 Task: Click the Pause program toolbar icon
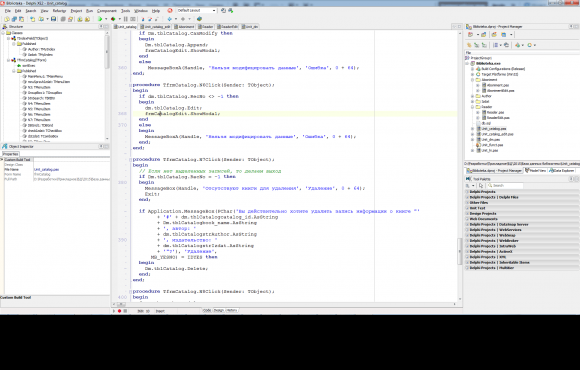126,19
